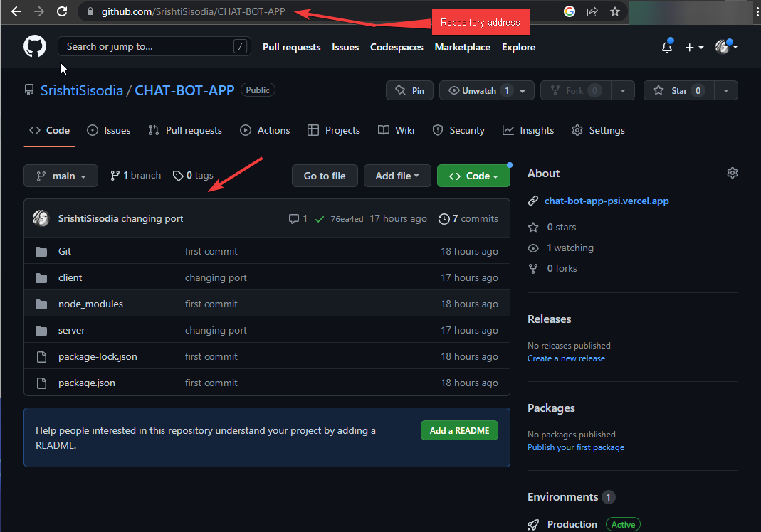The width and height of the screenshot is (761, 532).
Task: Expand the Fork options dropdown arrow
Action: [623, 91]
